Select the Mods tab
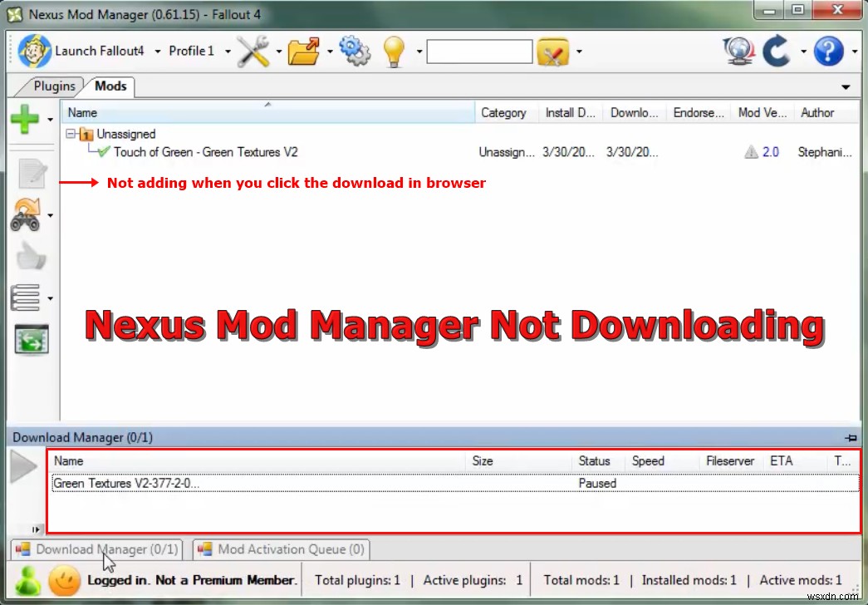 click(110, 86)
